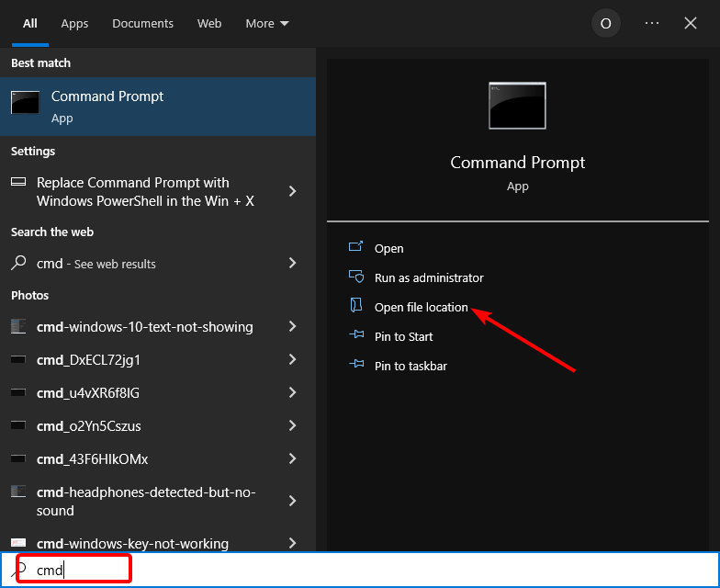Viewport: 720px width, 588px height.
Task: Expand the Replace Command Prompt setting chevron
Action: (x=292, y=191)
